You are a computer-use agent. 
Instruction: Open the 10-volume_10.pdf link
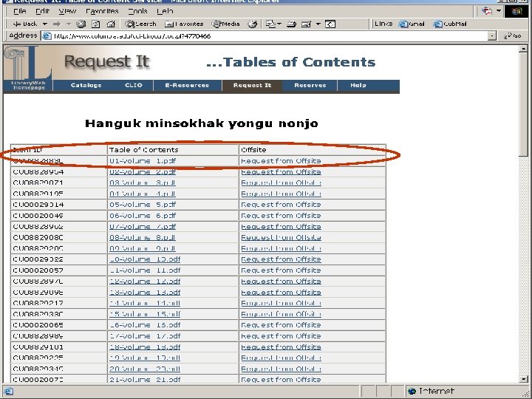point(145,259)
